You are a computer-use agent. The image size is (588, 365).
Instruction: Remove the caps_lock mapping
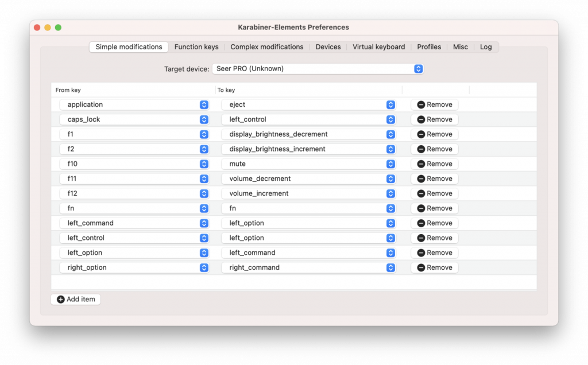point(435,119)
